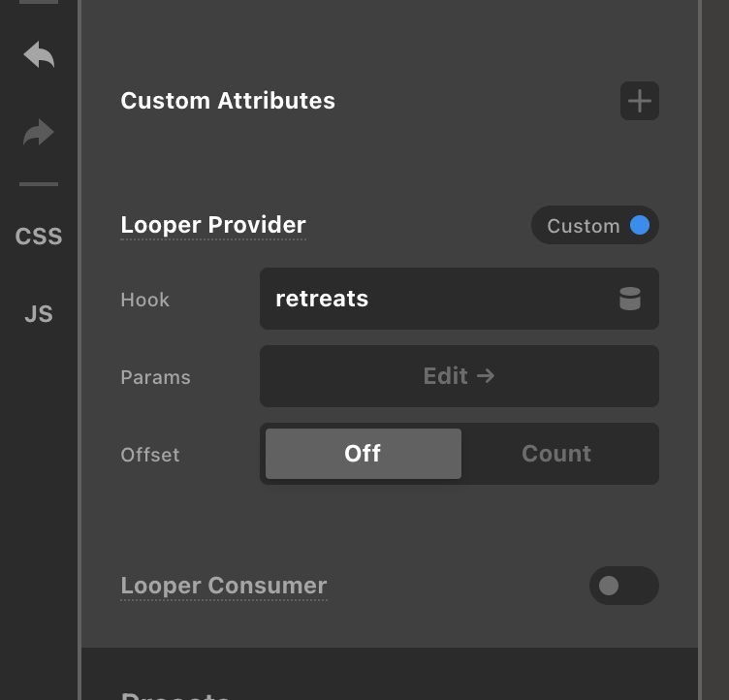Click the Undo arrow icon
This screenshot has width=729, height=700.
[x=39, y=55]
